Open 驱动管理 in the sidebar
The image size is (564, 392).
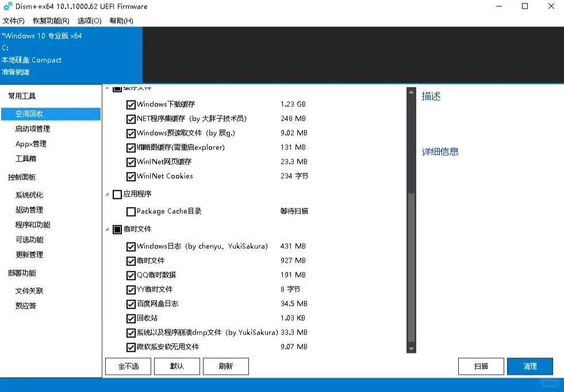[x=29, y=210]
